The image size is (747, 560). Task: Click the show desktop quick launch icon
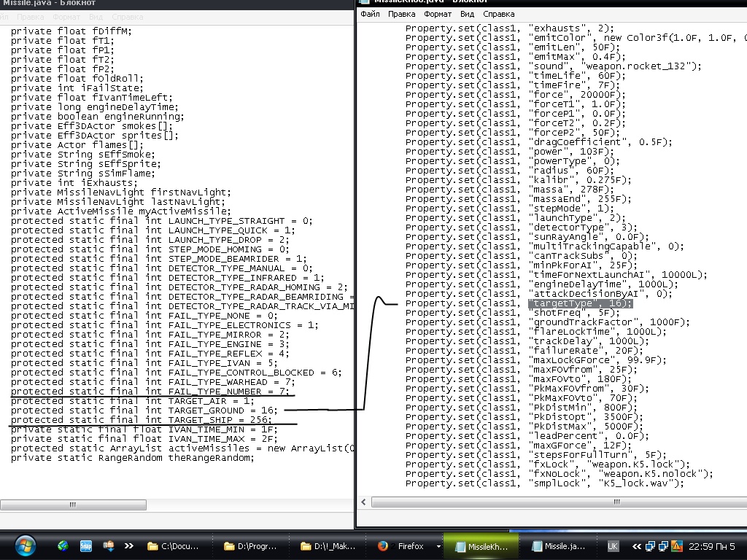(109, 546)
